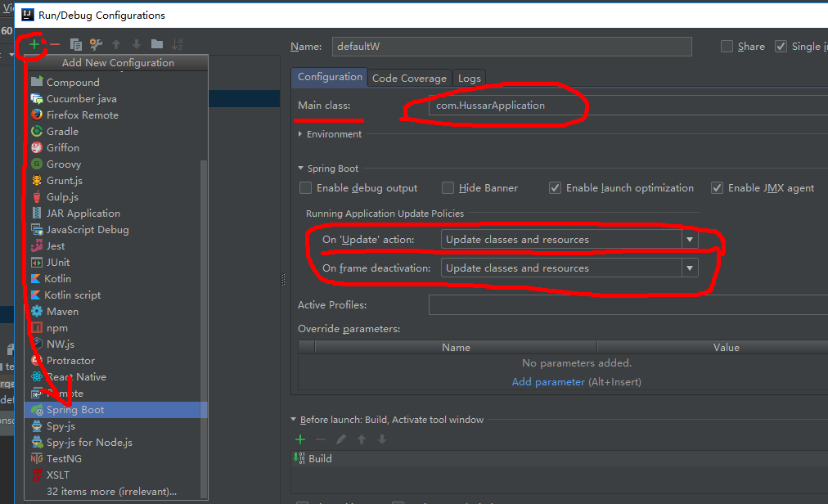828x504 pixels.
Task: Click the Move Up arrow in top toolbar
Action: (x=116, y=44)
